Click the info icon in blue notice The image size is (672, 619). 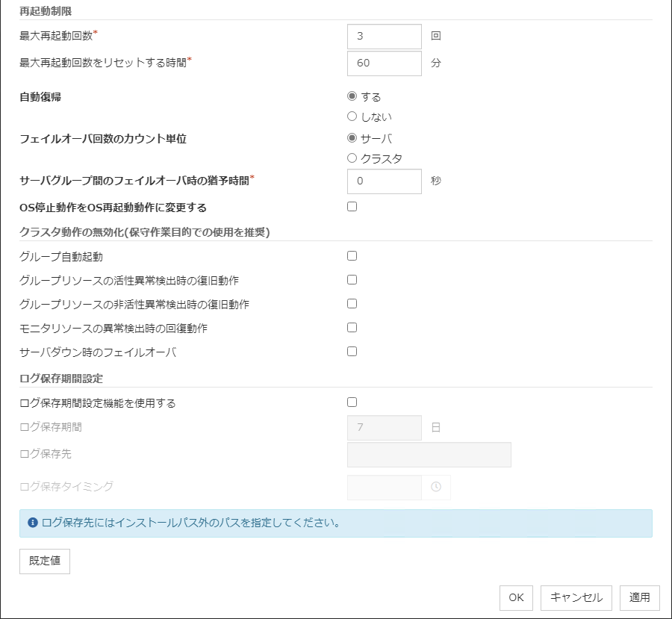pos(32,523)
